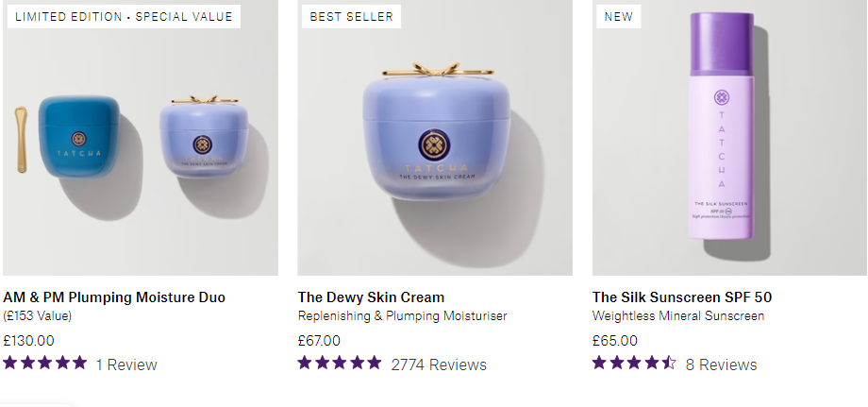Image resolution: width=868 pixels, height=407 pixels.
Task: Click The Silk Sunscreen SPF 50 title
Action: pyautogui.click(x=682, y=297)
